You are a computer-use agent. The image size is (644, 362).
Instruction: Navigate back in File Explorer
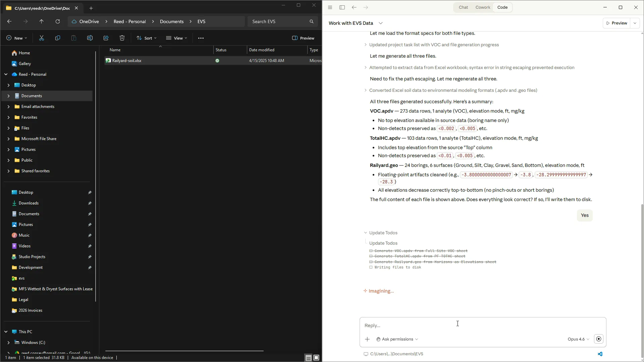pyautogui.click(x=9, y=21)
